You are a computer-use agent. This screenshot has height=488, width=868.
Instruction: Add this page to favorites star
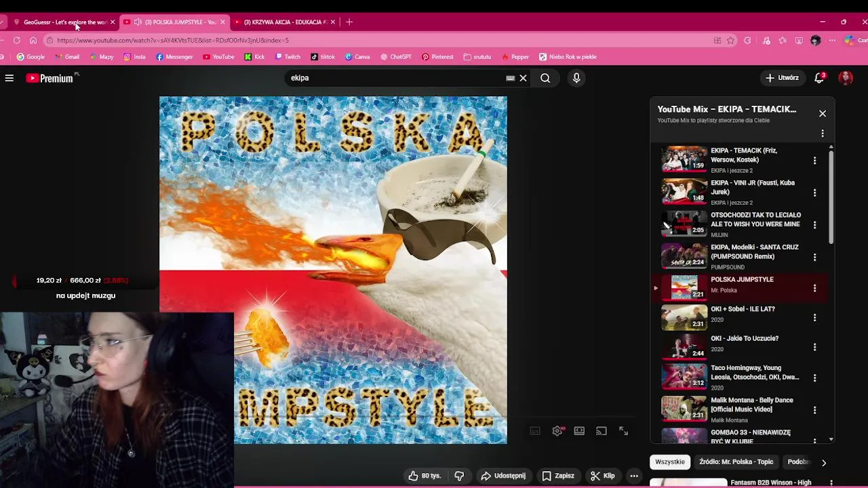(x=730, y=41)
